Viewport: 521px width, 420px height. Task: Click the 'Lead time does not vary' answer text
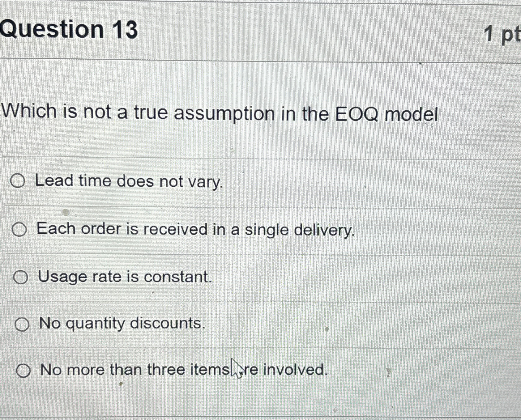[128, 181]
